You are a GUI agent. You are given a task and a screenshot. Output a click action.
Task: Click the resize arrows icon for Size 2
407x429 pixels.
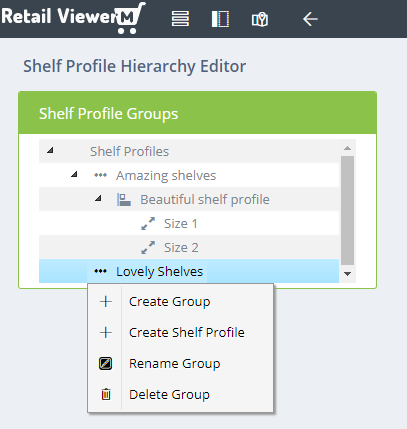(148, 247)
